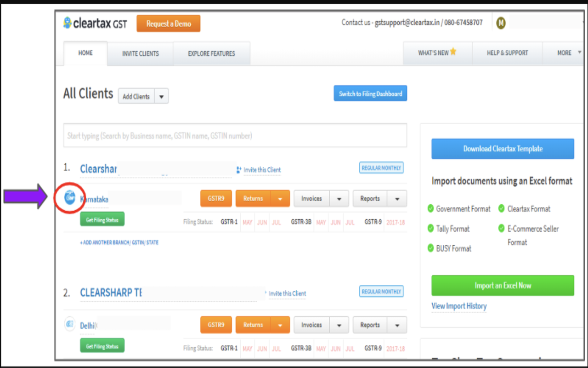Open View Import History link
The height and width of the screenshot is (368, 588).
458,306
